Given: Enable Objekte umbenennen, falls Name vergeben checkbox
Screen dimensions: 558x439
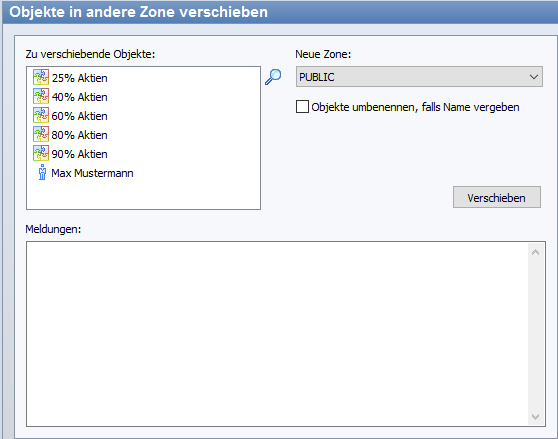Looking at the screenshot, I should coord(302,107).
